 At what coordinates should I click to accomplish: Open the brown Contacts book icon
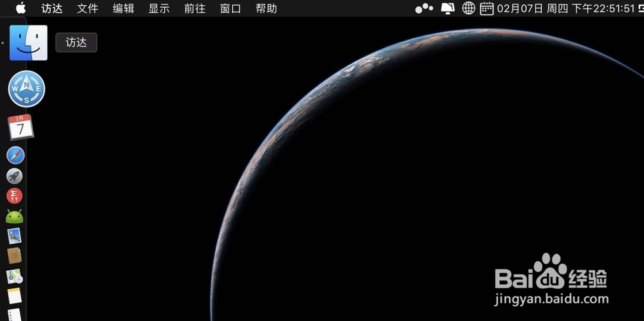[14, 256]
